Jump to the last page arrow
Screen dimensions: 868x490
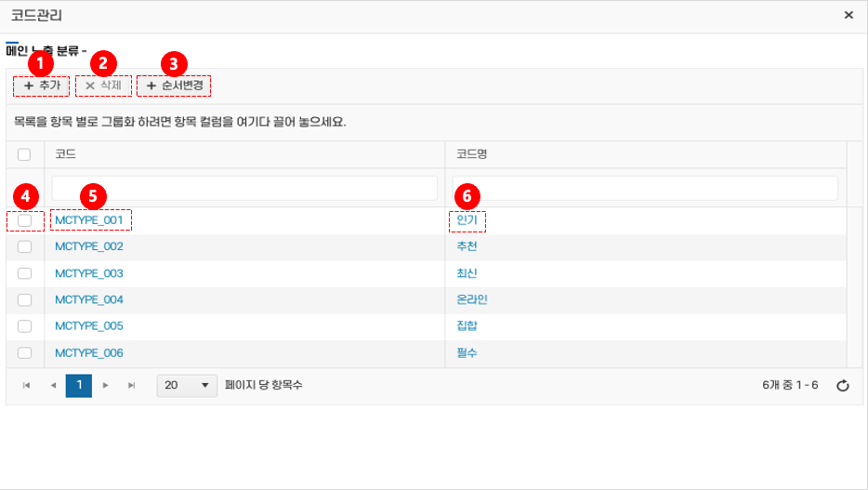[x=131, y=385]
